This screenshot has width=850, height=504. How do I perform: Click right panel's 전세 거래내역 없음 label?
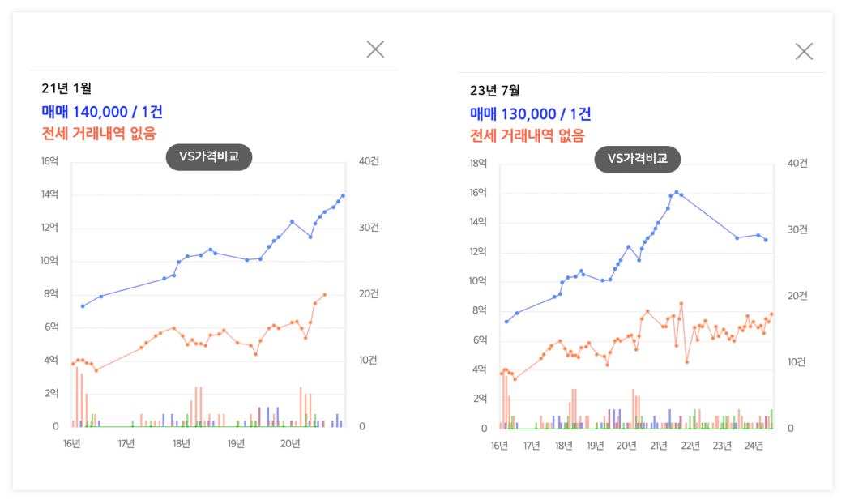[x=528, y=136]
